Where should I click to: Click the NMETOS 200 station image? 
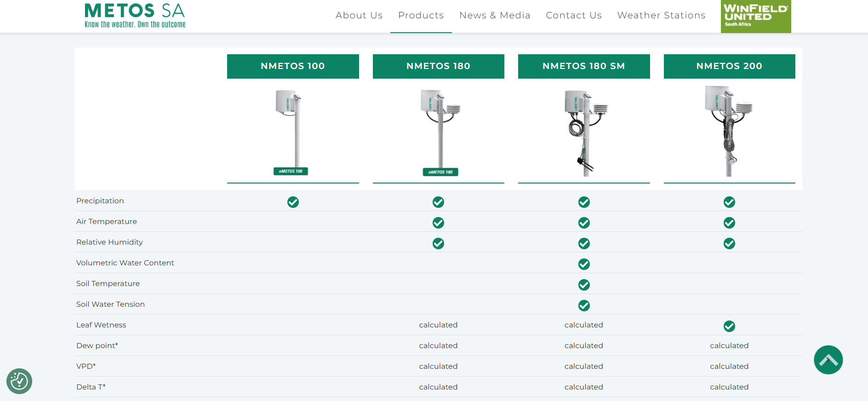(729, 131)
